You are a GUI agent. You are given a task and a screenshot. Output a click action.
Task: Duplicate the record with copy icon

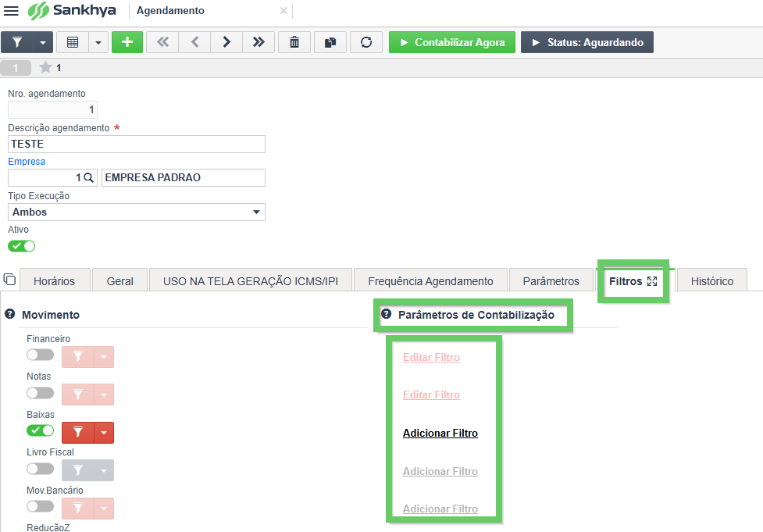pos(330,42)
